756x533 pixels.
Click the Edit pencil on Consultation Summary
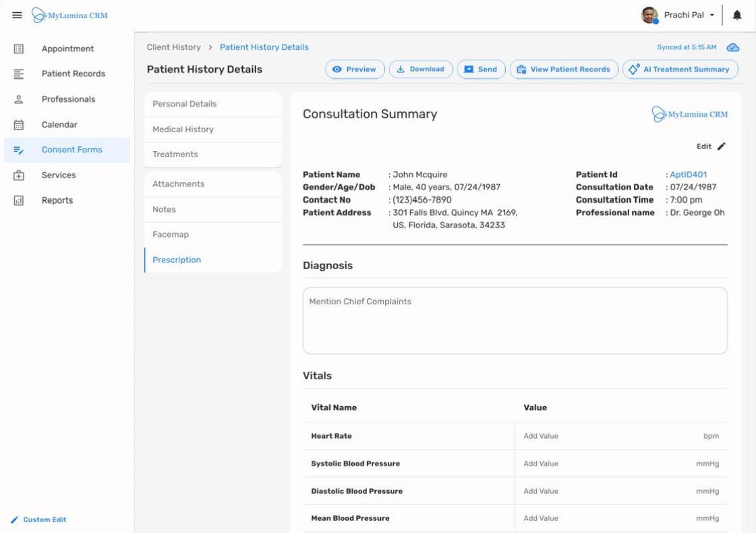(720, 146)
